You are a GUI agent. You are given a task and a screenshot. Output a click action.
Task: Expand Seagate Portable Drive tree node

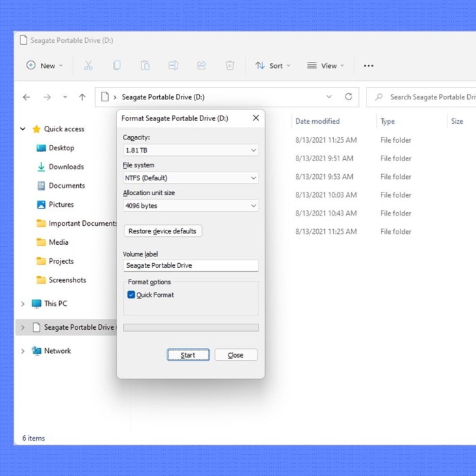tap(22, 328)
